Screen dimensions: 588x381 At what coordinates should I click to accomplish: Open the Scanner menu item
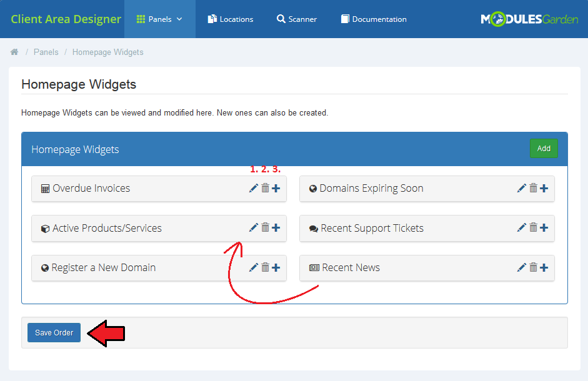297,19
